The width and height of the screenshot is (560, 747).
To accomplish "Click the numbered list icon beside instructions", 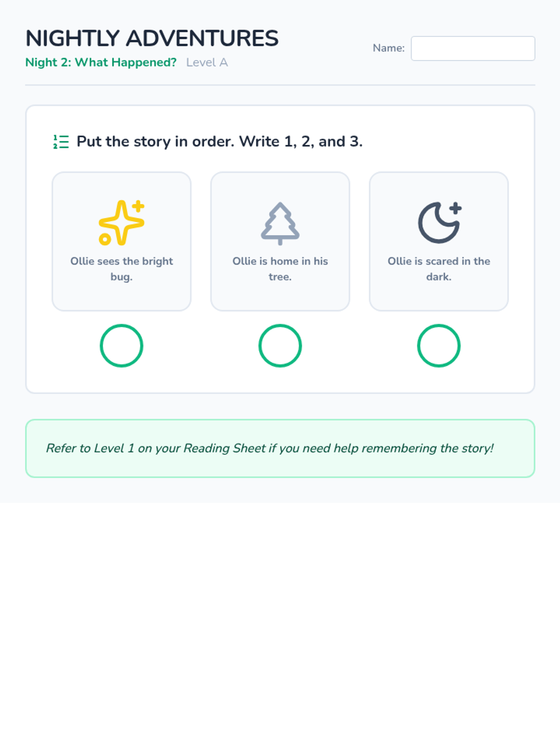I will tap(61, 141).
